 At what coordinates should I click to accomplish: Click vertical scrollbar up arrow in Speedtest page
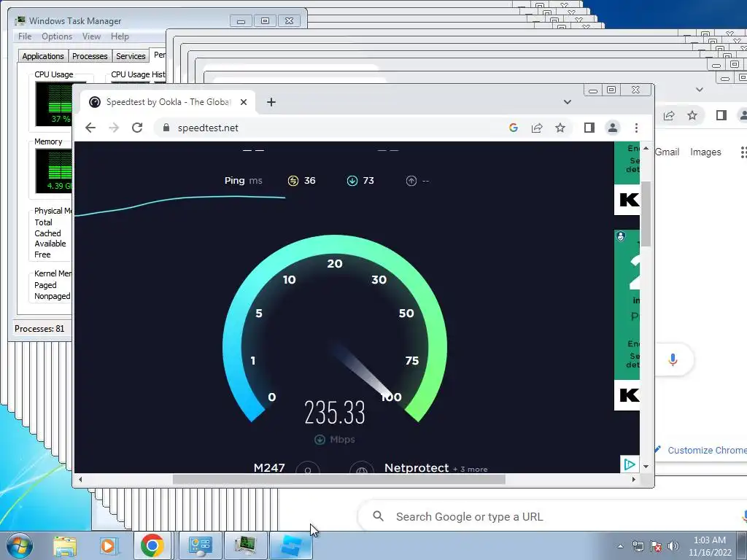(646, 148)
